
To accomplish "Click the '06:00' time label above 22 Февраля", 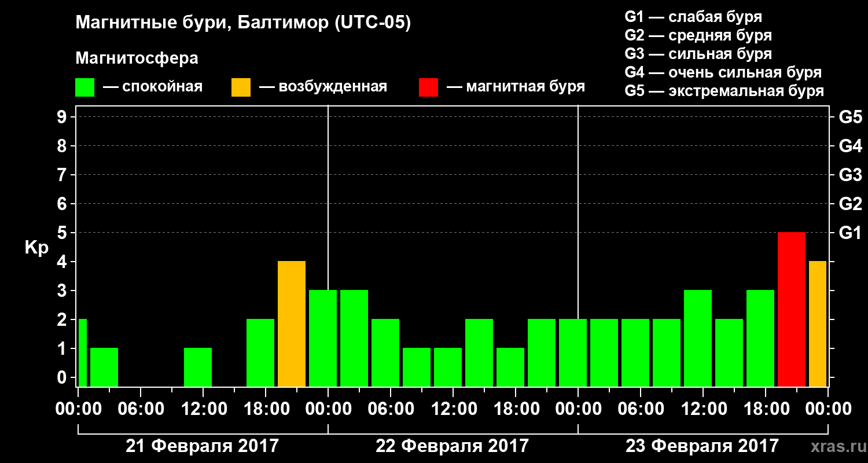I will 390,409.
